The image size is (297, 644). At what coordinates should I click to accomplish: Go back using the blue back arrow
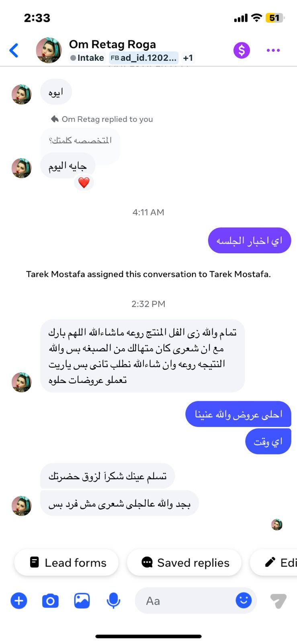click(14, 50)
